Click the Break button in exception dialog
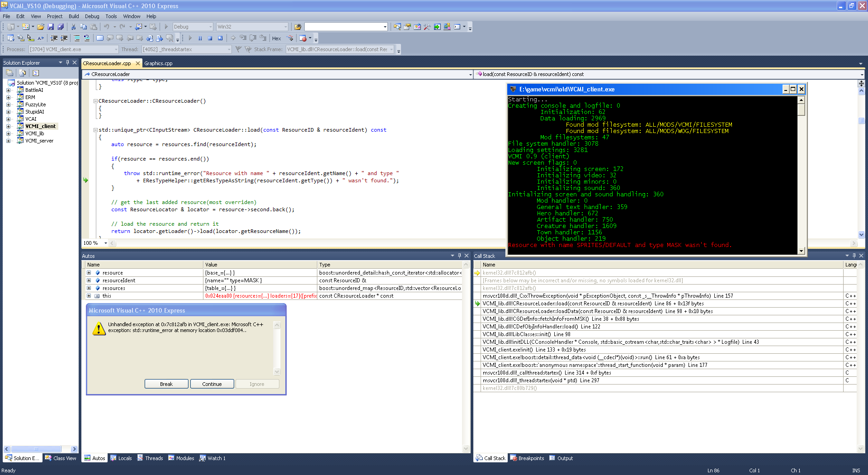 tap(166, 384)
